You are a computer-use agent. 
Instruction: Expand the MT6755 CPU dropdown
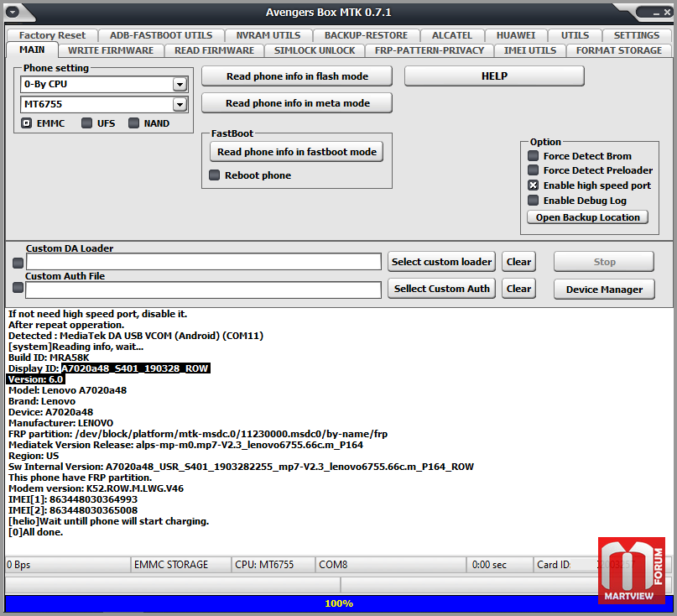tap(180, 104)
